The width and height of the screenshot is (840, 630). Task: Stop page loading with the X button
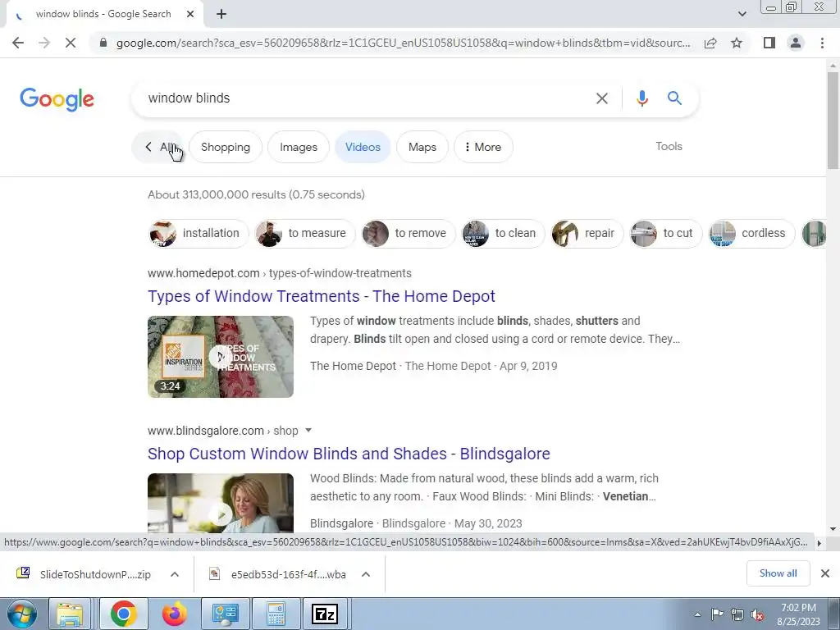[71, 43]
